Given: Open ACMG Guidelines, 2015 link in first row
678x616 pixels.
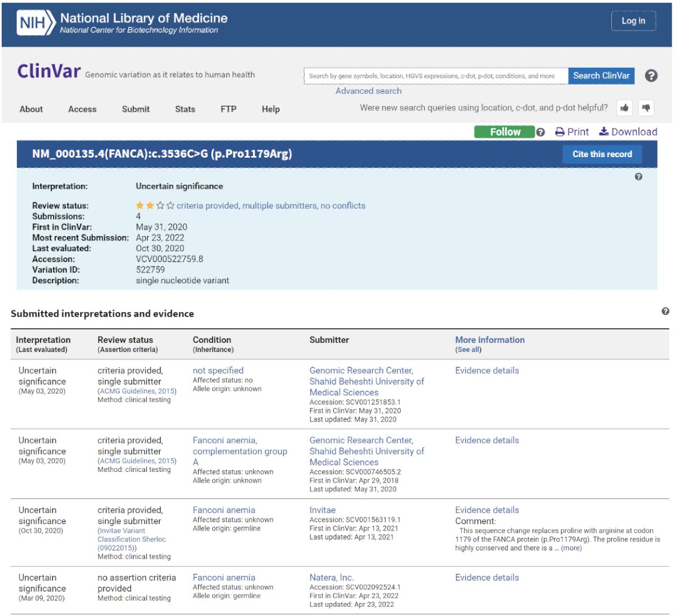Looking at the screenshot, I should click(x=137, y=391).
